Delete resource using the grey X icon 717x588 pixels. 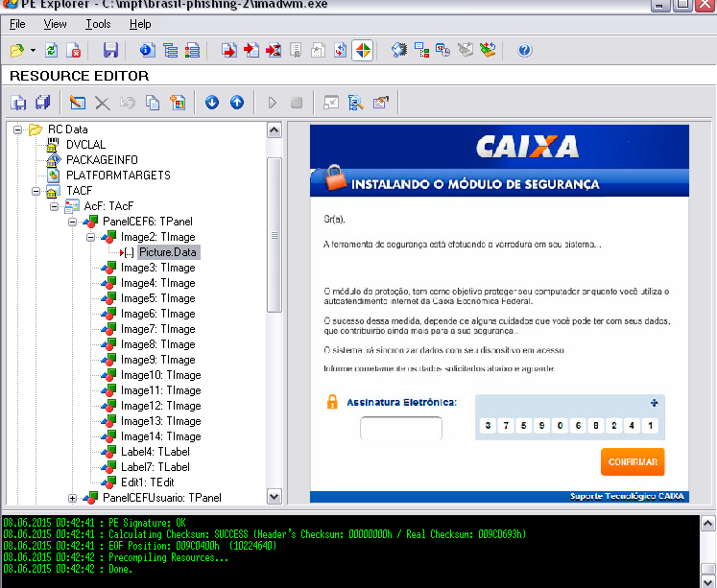pyautogui.click(x=103, y=103)
